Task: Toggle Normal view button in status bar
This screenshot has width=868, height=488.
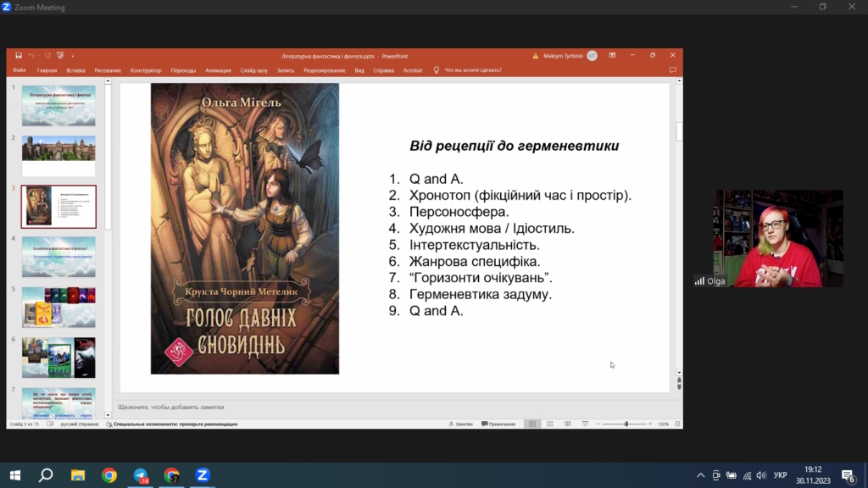Action: click(532, 424)
